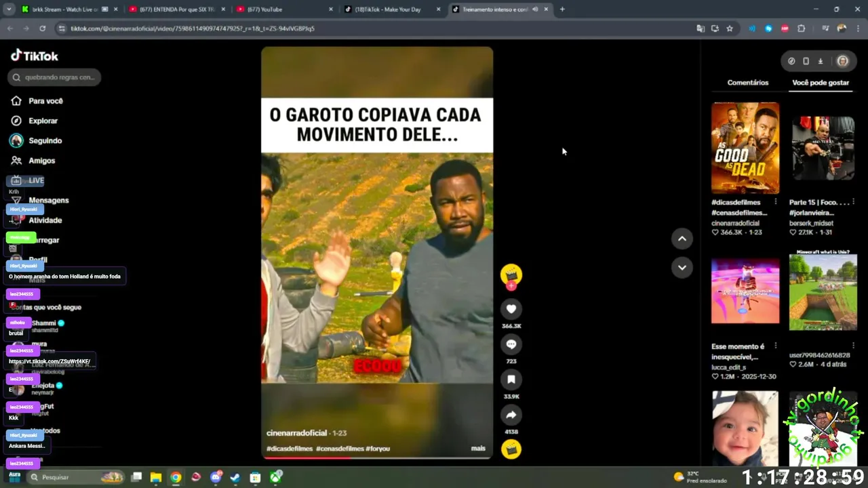868x488 pixels.
Task: Open Esse momento é inesquecível thumbnail
Action: [x=745, y=291]
